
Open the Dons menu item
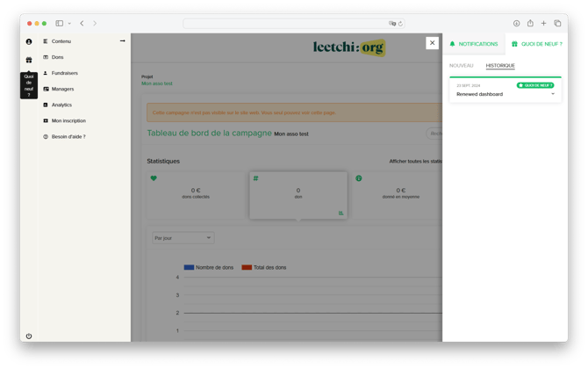pyautogui.click(x=57, y=57)
